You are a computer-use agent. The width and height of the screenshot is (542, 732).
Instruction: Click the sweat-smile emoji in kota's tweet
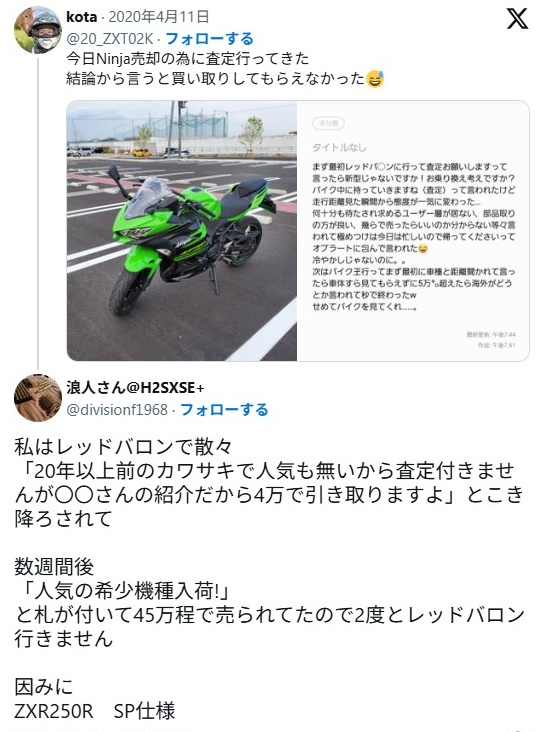[x=375, y=78]
